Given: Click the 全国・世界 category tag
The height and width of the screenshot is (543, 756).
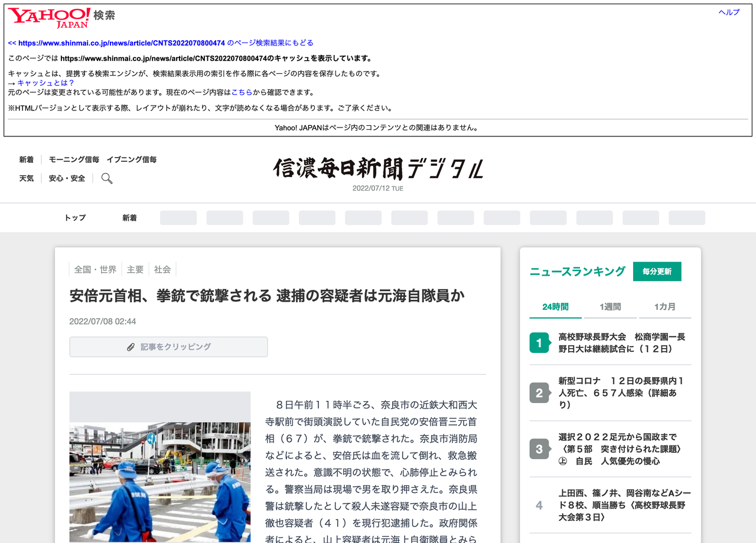Looking at the screenshot, I should point(95,270).
